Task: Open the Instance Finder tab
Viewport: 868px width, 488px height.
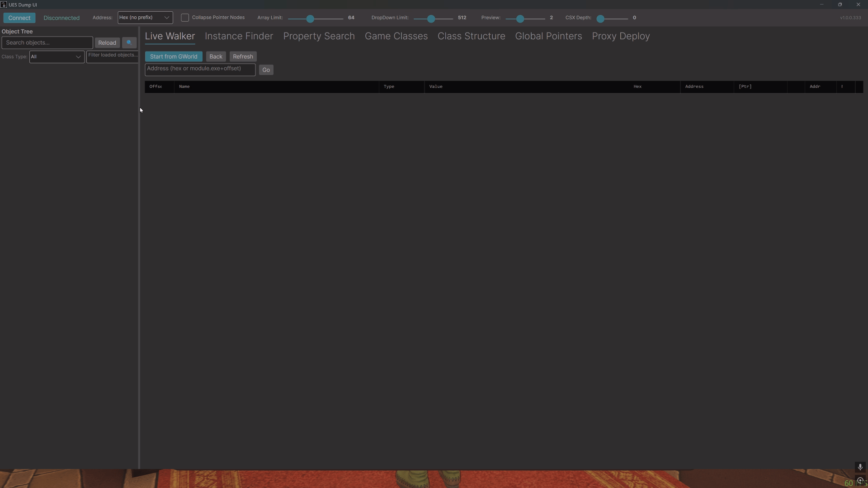Action: point(239,36)
